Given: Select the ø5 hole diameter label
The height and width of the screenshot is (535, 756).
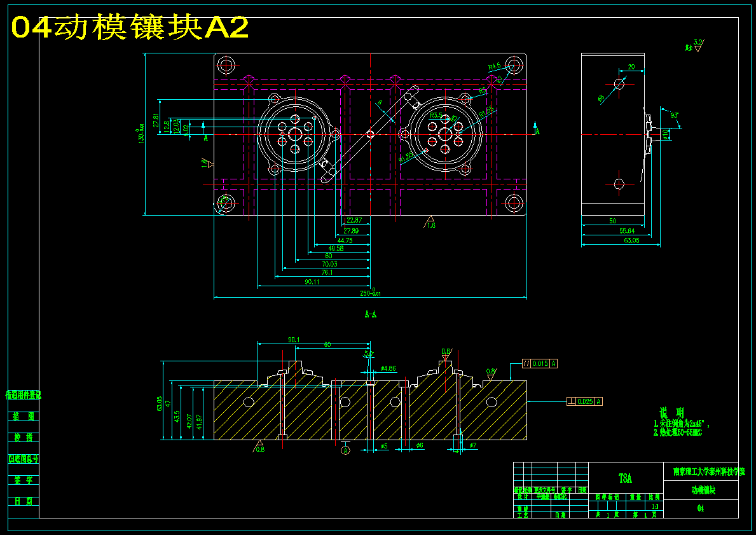Looking at the screenshot, I should [384, 446].
